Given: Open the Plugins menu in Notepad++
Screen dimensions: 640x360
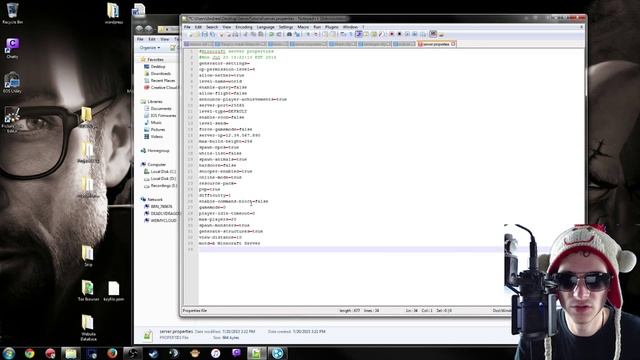Looking at the screenshot, I should pyautogui.click(x=331, y=27).
